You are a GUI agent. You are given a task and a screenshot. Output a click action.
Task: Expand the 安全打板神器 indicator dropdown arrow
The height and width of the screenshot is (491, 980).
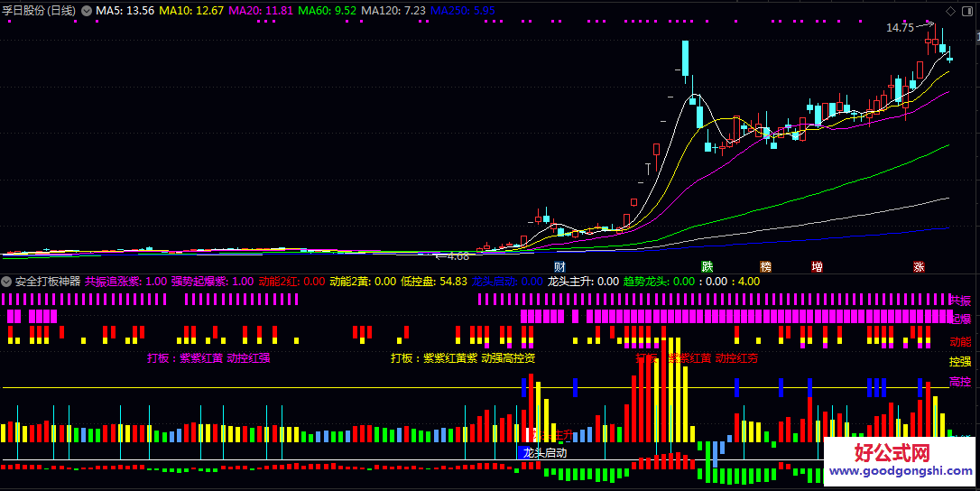pyautogui.click(x=7, y=282)
